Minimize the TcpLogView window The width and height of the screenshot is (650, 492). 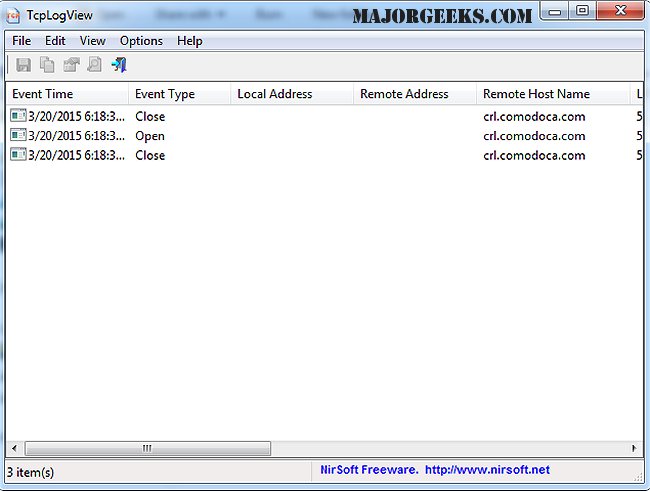point(555,11)
